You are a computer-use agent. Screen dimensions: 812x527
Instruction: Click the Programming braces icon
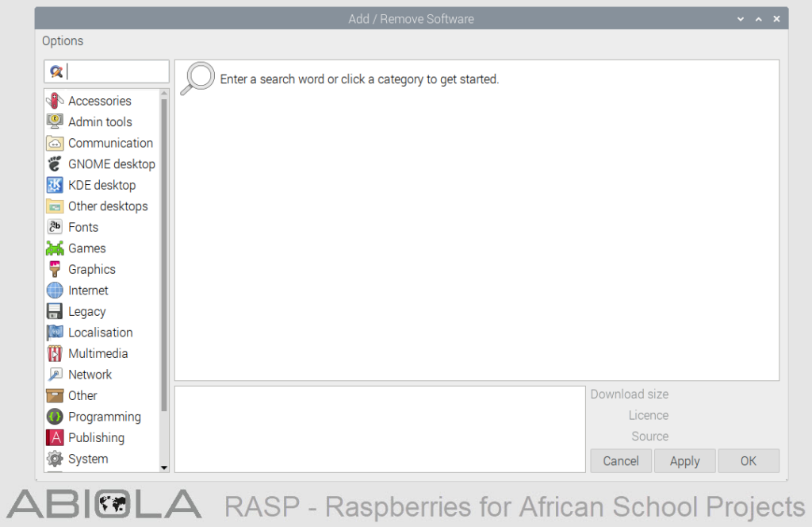coord(55,417)
